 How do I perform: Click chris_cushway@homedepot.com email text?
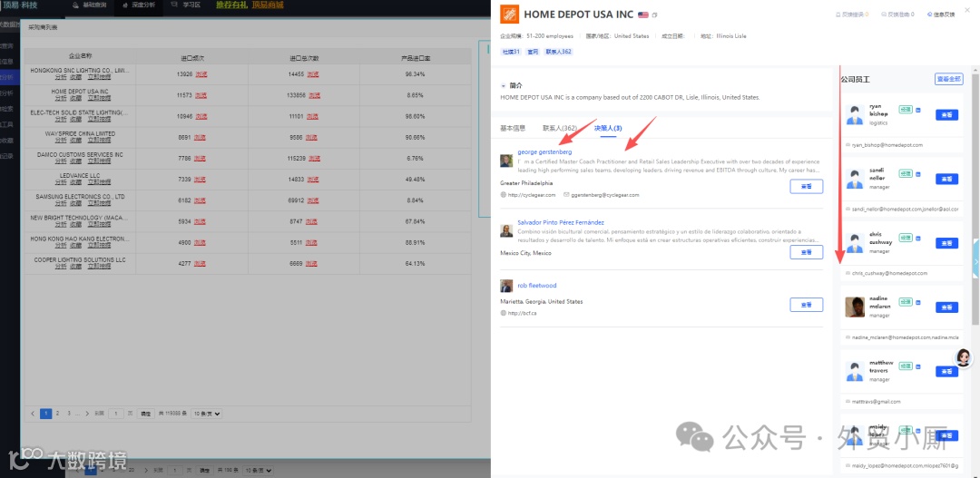(x=889, y=273)
